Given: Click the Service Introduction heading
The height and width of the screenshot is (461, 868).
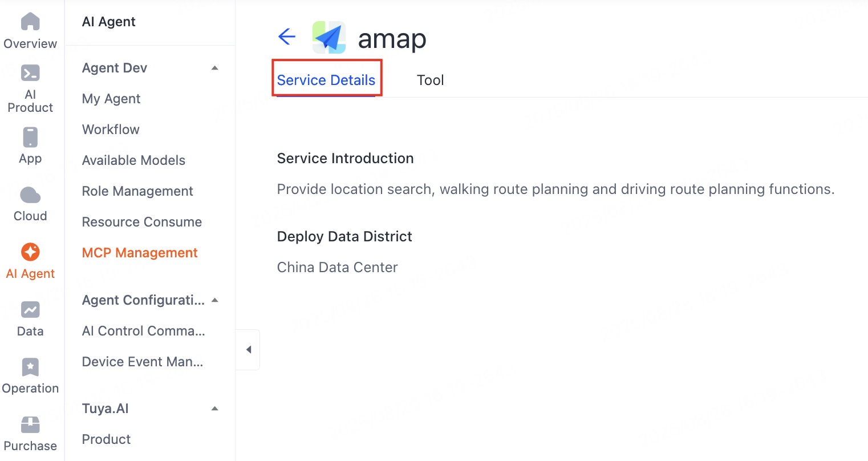Looking at the screenshot, I should (x=346, y=158).
